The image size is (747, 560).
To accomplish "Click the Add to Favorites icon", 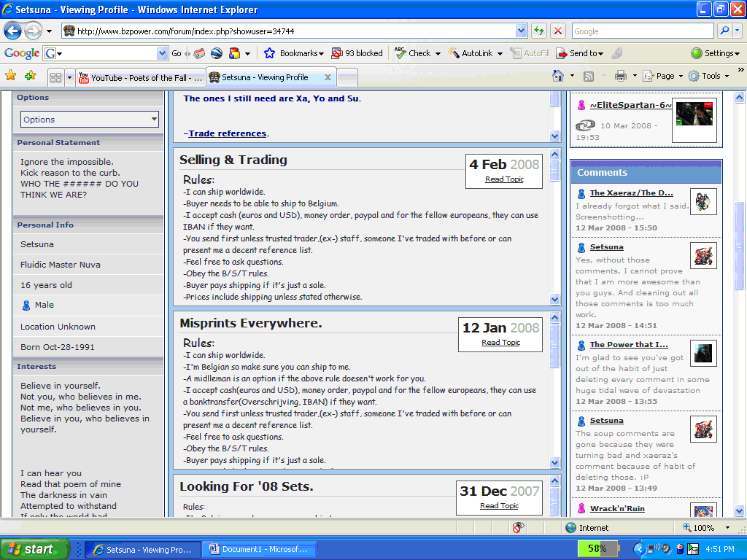I will coord(31,76).
